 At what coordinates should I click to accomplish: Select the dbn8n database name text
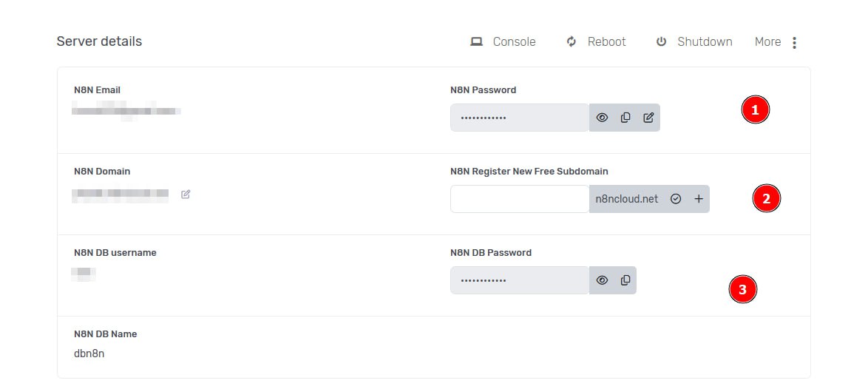tap(89, 354)
